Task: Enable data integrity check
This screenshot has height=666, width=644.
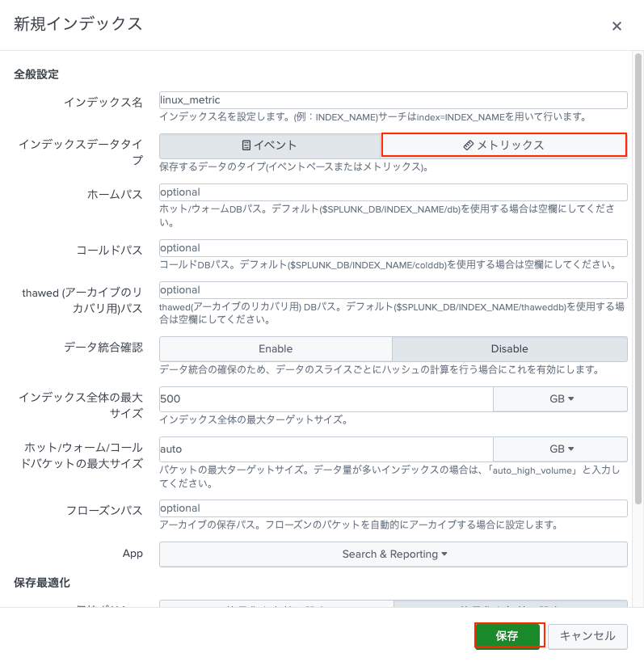Action: pyautogui.click(x=276, y=349)
